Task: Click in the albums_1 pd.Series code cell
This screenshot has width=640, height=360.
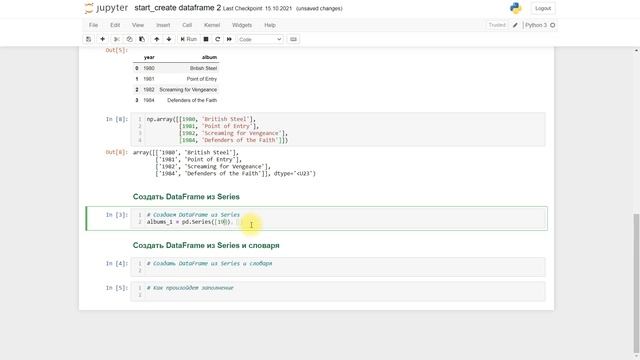Action: pos(338,218)
